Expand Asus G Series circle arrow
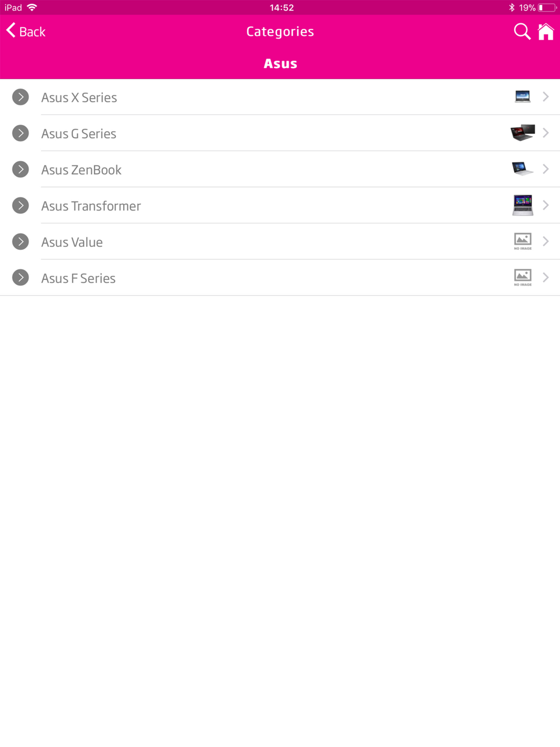This screenshot has width=560, height=747. (21, 133)
